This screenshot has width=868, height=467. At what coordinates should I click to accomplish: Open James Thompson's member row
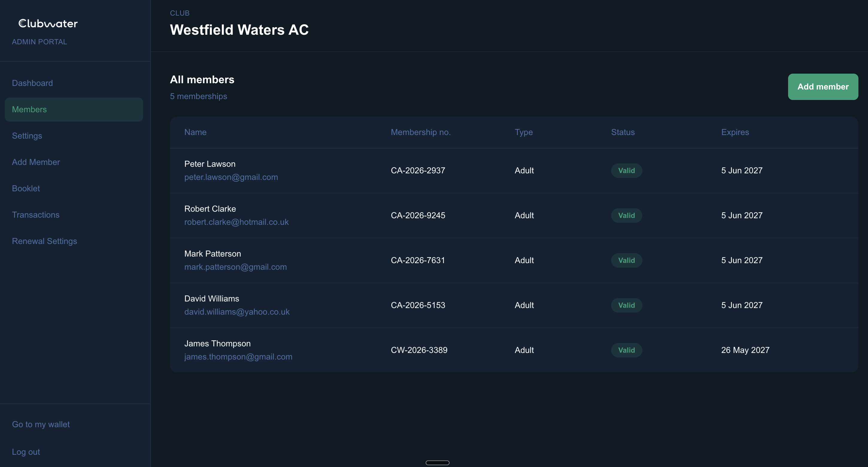pyautogui.click(x=514, y=350)
